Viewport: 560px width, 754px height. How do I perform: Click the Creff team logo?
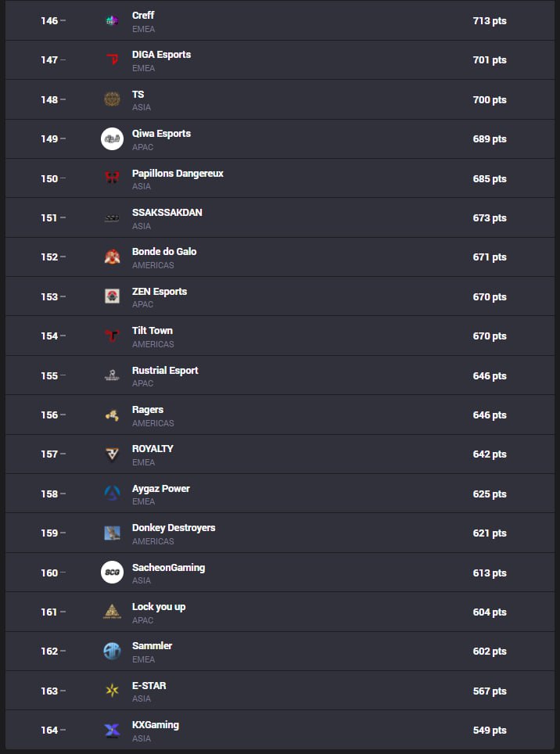pos(112,20)
